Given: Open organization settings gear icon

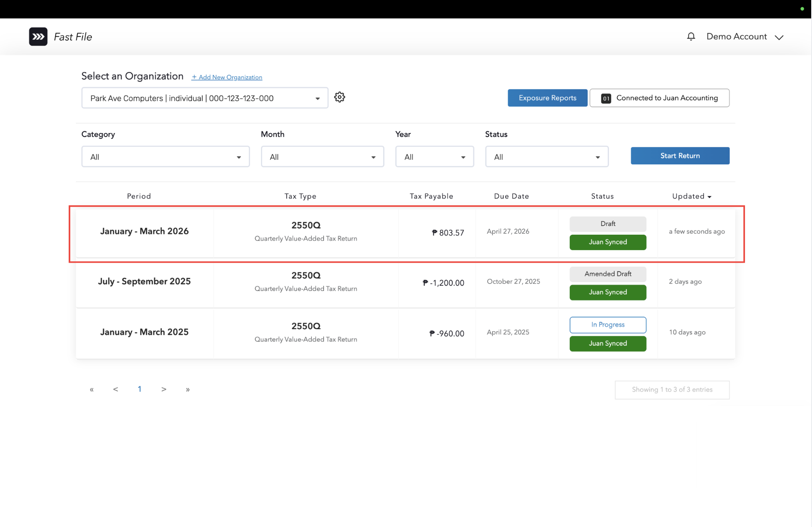Looking at the screenshot, I should pyautogui.click(x=339, y=97).
